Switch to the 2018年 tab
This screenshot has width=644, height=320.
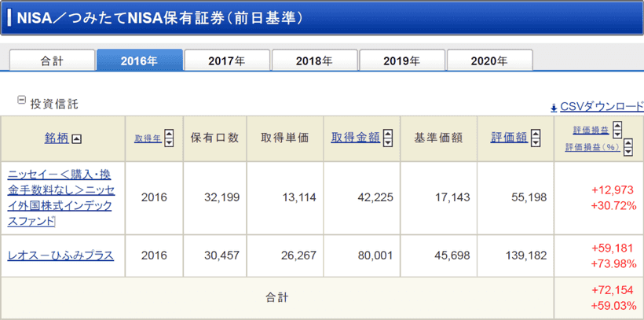[314, 61]
